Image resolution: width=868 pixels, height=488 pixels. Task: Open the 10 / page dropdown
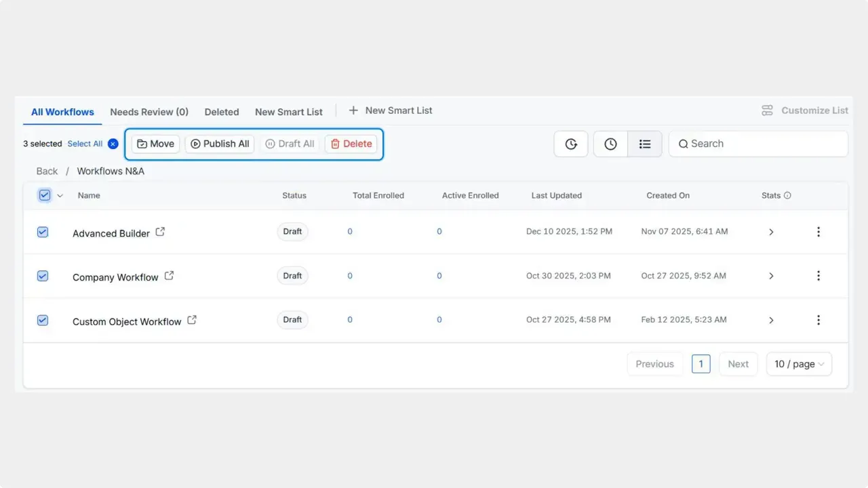pos(799,364)
